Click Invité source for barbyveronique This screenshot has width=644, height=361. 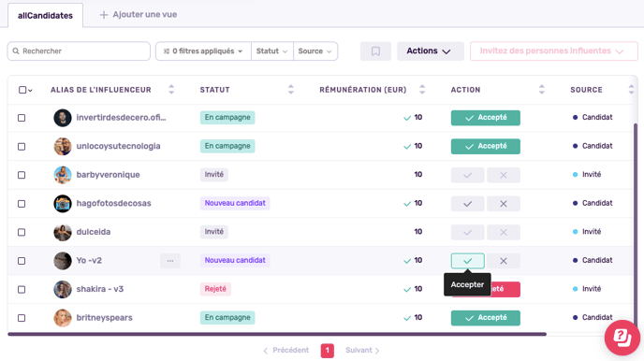click(x=587, y=174)
